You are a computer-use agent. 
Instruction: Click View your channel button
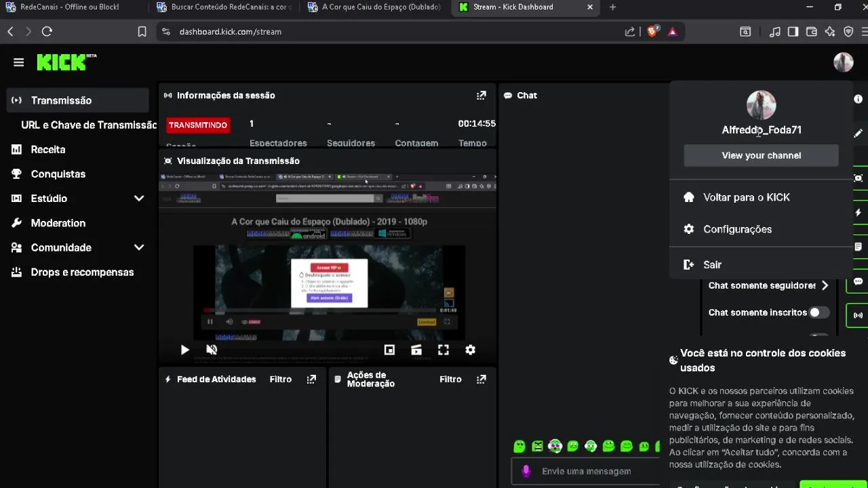click(761, 155)
